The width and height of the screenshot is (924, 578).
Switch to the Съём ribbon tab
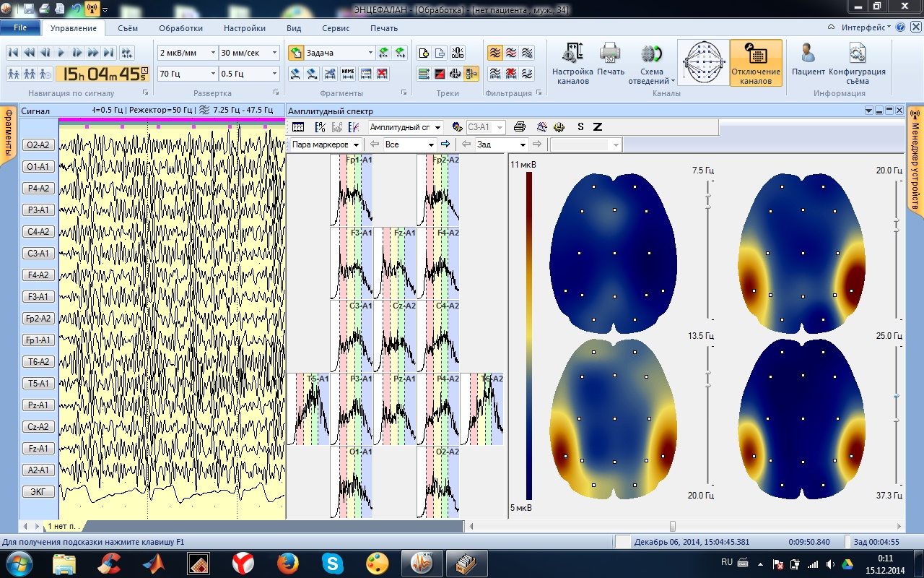pos(128,28)
